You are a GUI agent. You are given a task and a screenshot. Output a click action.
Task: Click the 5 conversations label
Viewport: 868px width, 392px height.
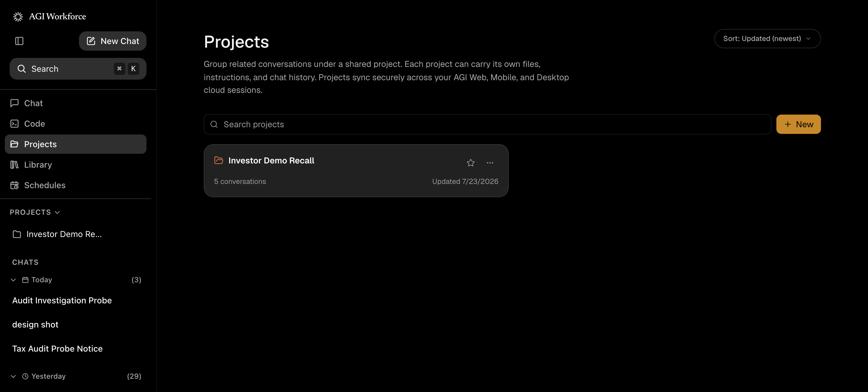click(240, 182)
